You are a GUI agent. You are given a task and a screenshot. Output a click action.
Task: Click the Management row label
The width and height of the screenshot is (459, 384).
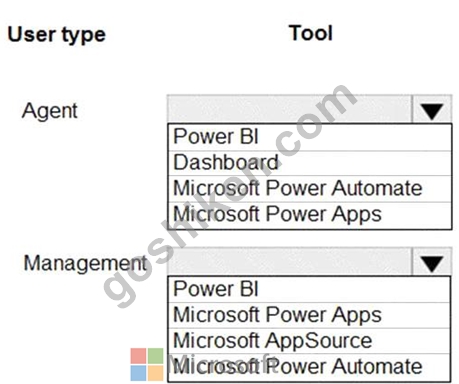point(85,263)
